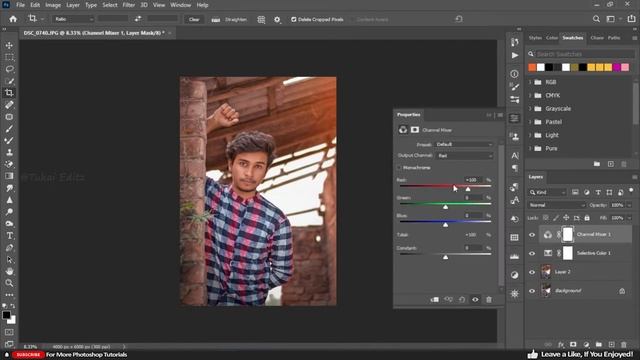Image resolution: width=640 pixels, height=360 pixels.
Task: Delete the adjustment layer in Properties
Action: coord(489,300)
